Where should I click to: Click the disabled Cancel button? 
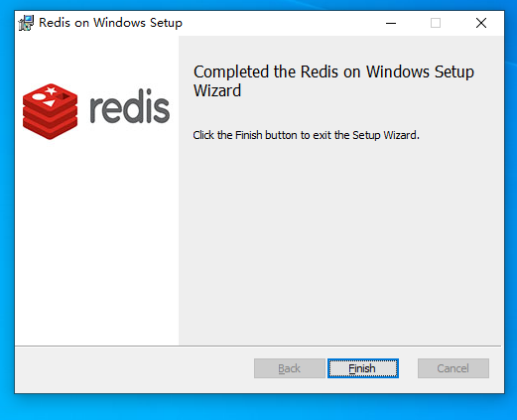point(453,368)
